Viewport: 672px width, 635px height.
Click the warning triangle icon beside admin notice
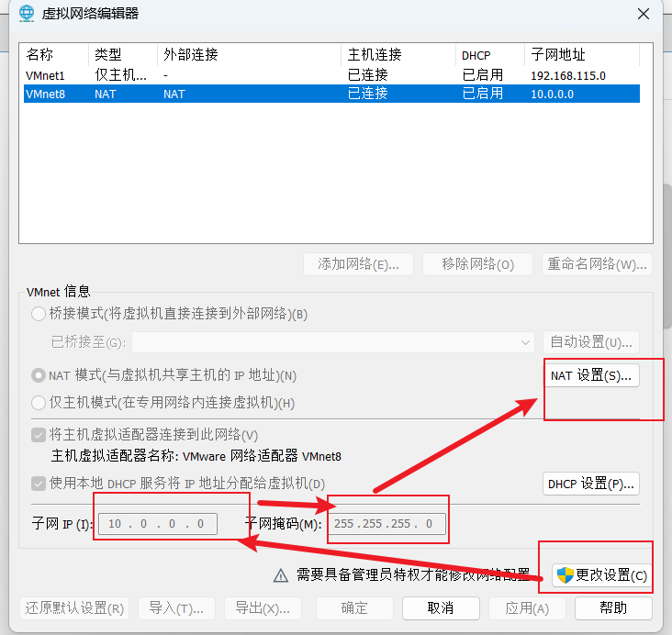click(281, 575)
